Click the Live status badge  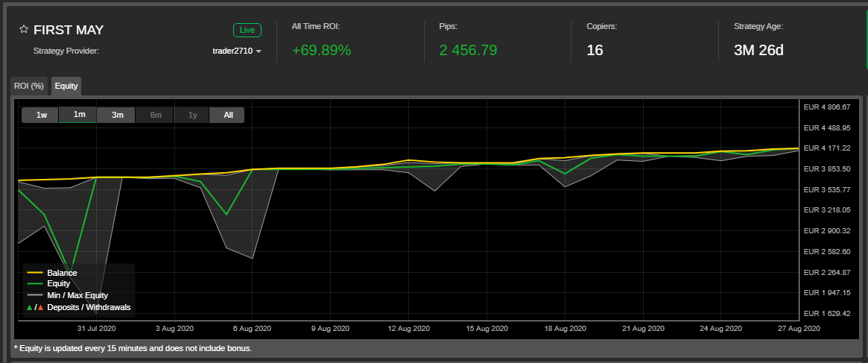pos(247,30)
